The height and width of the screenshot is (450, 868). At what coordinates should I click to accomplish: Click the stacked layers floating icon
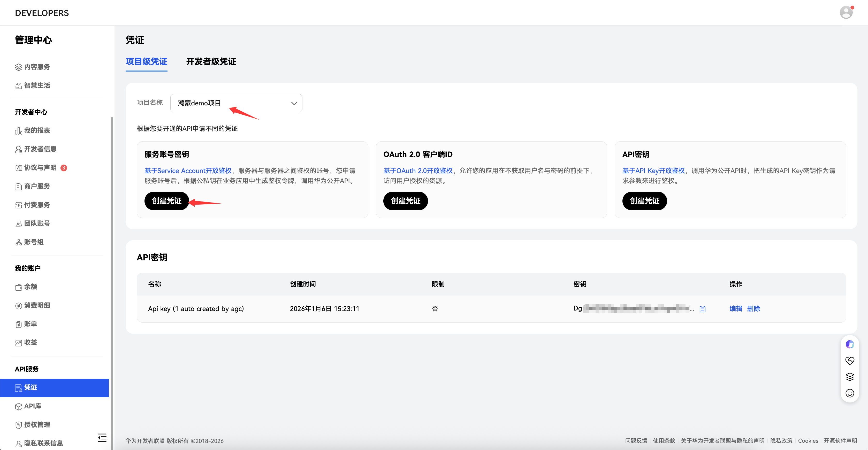(849, 377)
